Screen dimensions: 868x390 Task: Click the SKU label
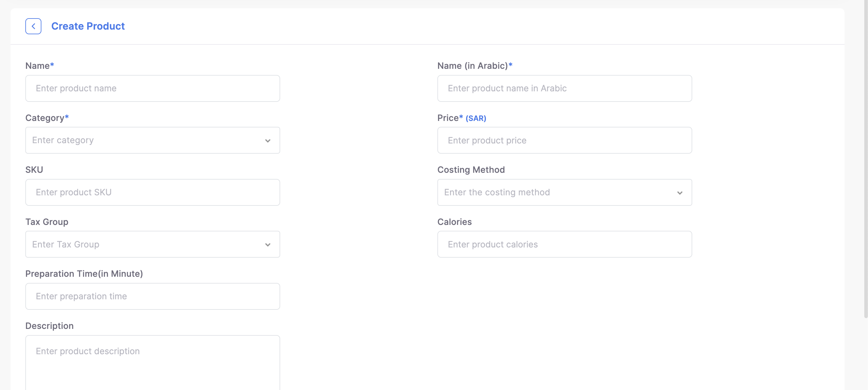tap(34, 170)
